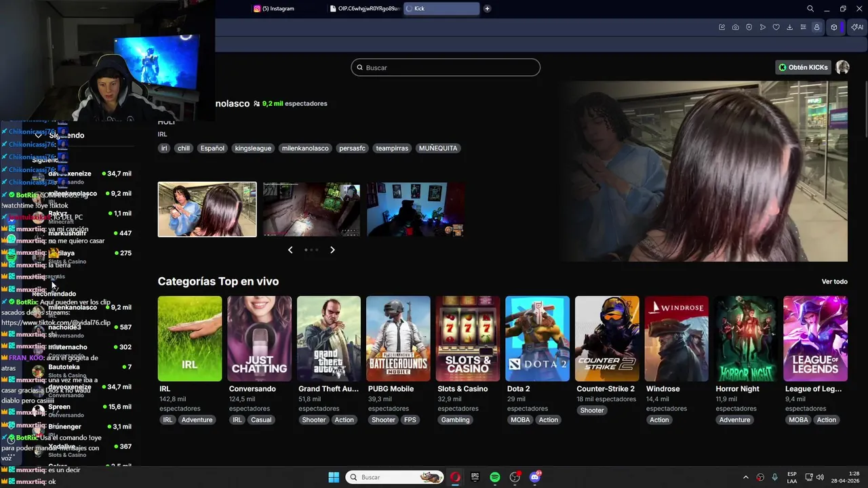Viewport: 868px width, 488px height.
Task: Click the edit page icon in toolbar
Action: click(722, 27)
